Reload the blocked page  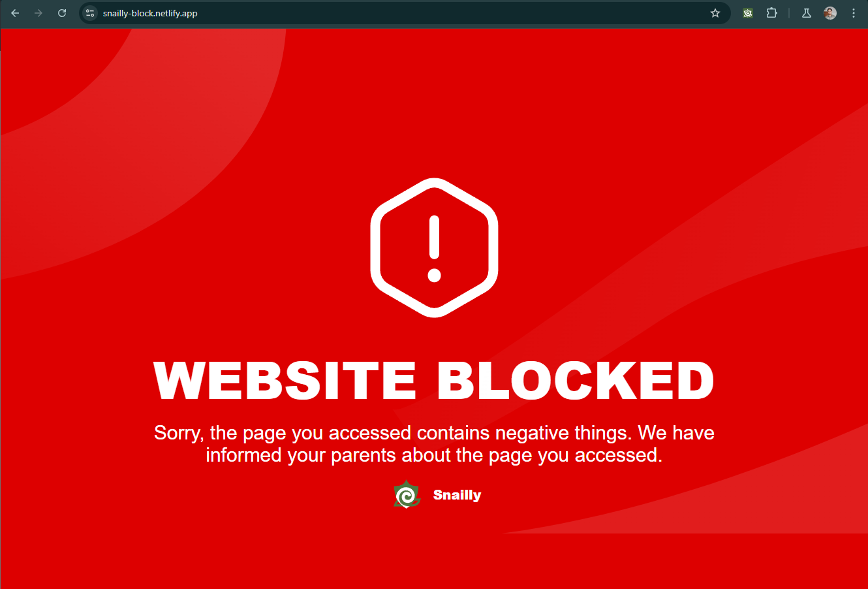point(62,13)
